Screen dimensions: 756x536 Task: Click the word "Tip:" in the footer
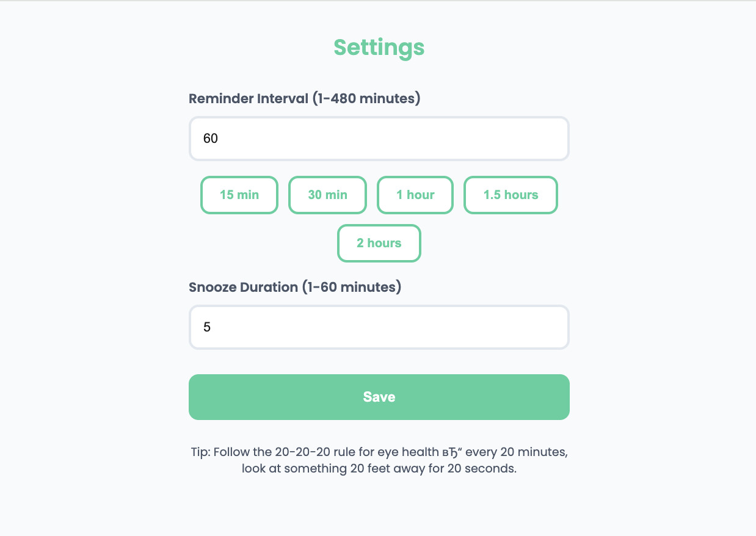(200, 452)
